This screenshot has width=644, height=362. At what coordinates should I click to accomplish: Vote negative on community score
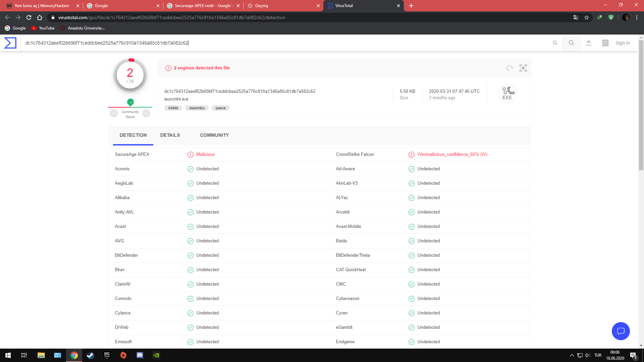pyautogui.click(x=114, y=113)
